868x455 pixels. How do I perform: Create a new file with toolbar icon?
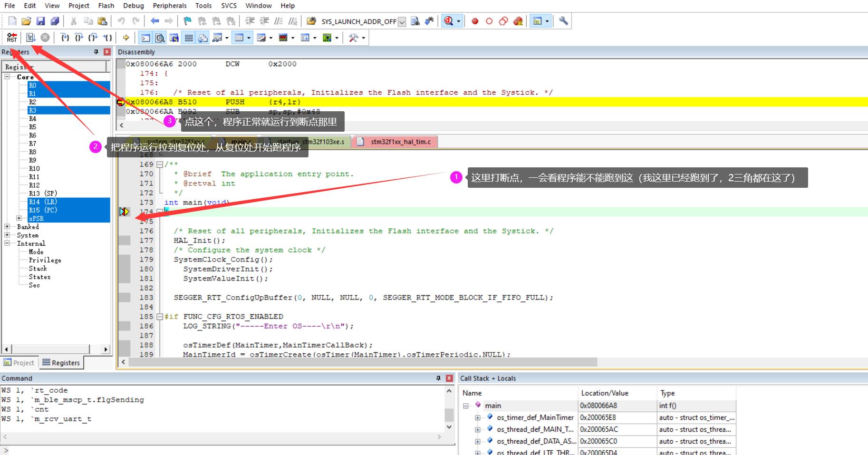pyautogui.click(x=12, y=21)
